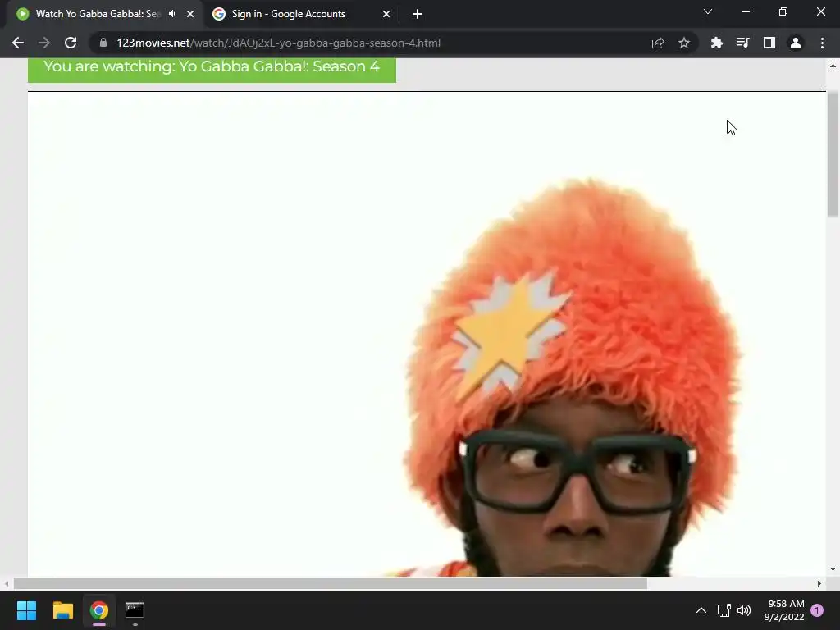
Task: Close the Yo Gabba Gabba tab
Action: click(190, 14)
